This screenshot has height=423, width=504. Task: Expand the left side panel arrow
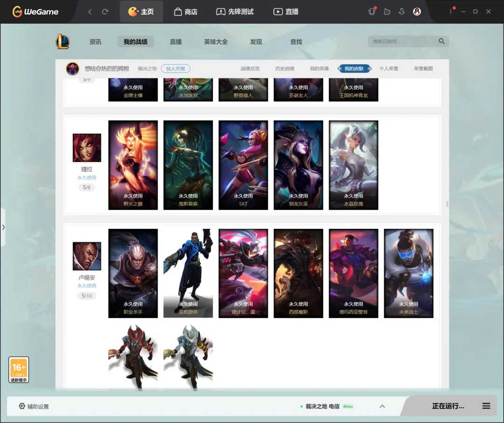click(3, 227)
